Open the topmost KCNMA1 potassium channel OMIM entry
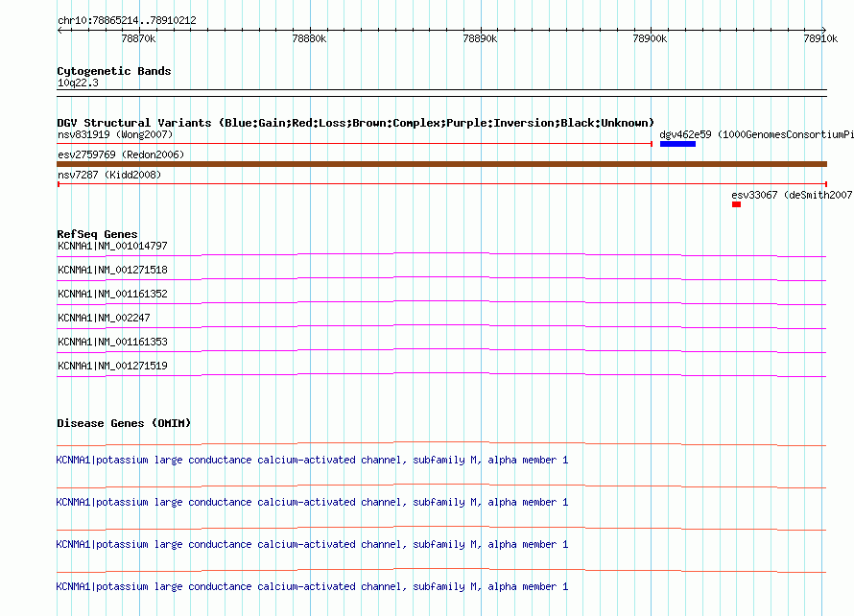 pyautogui.click(x=312, y=461)
